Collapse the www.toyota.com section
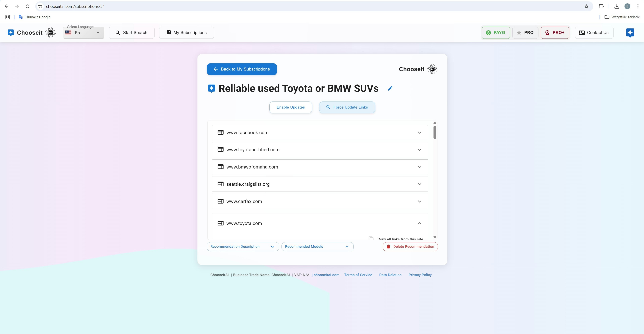644x334 pixels. pyautogui.click(x=419, y=223)
